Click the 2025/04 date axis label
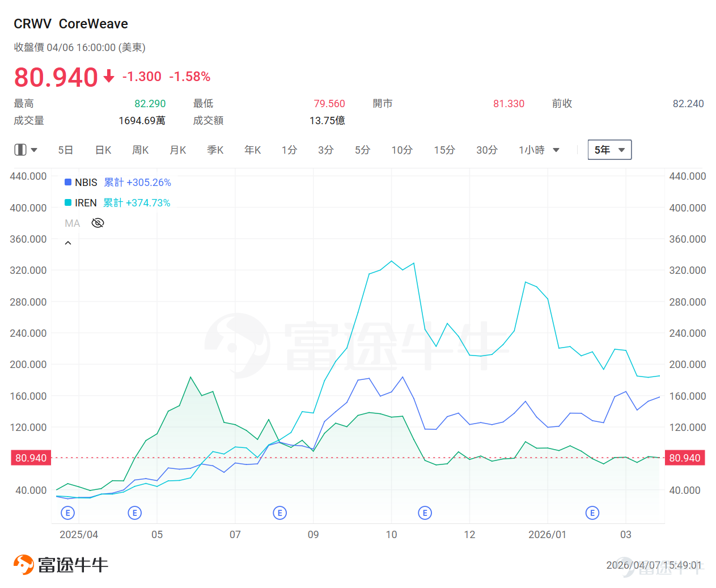This screenshot has height=588, width=716. 79,535
